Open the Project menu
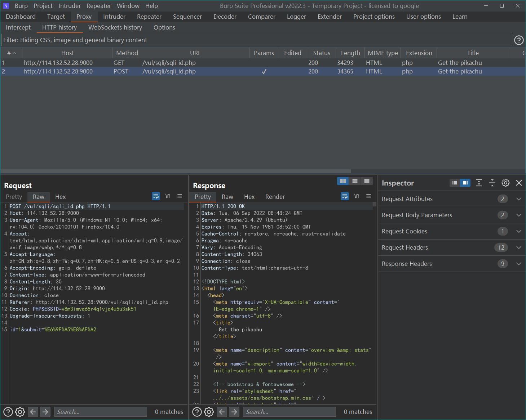Screen dimensions: 526x420 tap(43, 6)
